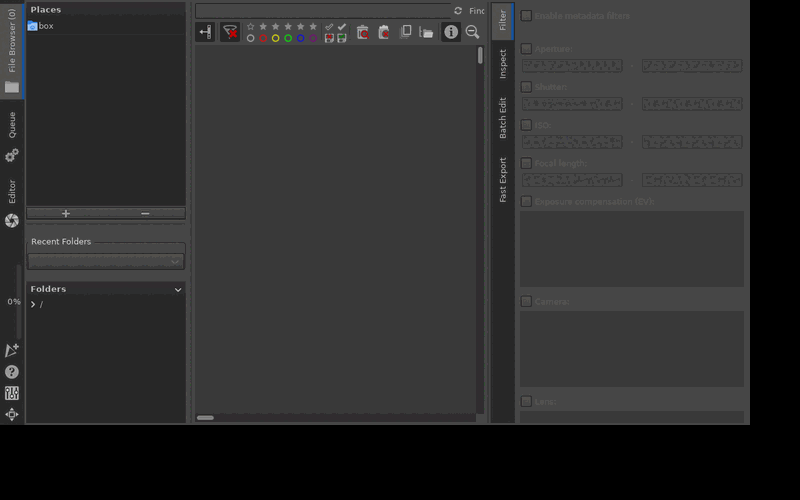Open the Filter side tab

[x=503, y=20]
